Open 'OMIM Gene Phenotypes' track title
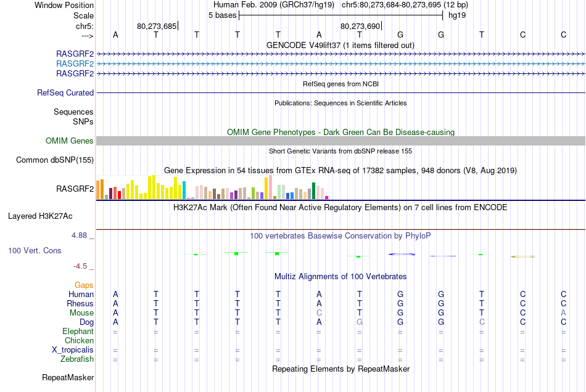This screenshot has height=392, width=586. [340, 132]
